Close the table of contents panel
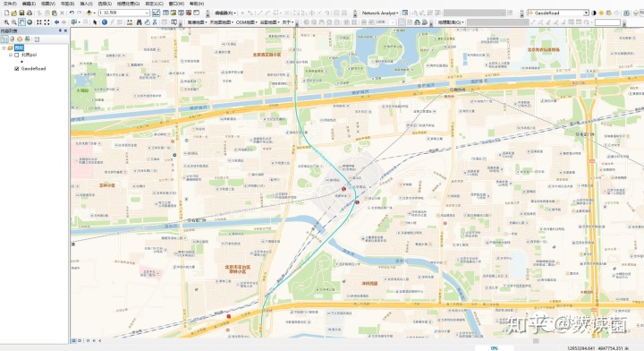The width and height of the screenshot is (644, 351). tap(65, 30)
